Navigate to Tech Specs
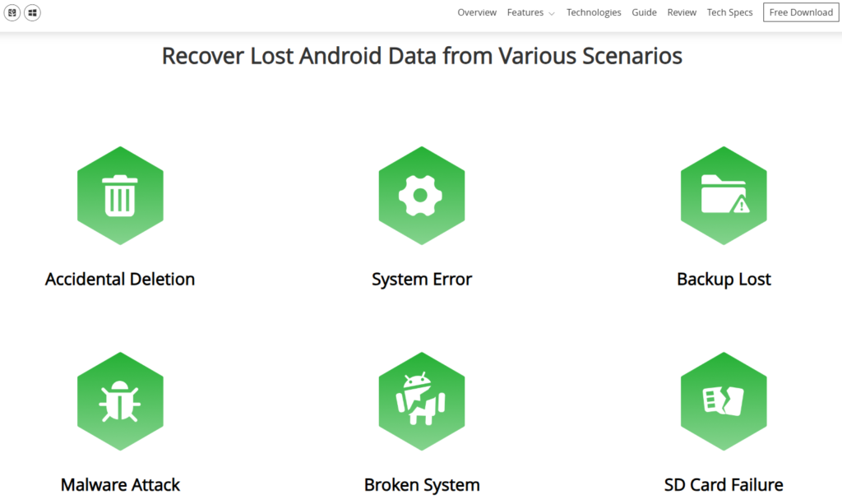Image resolution: width=842 pixels, height=504 pixels. click(x=729, y=12)
